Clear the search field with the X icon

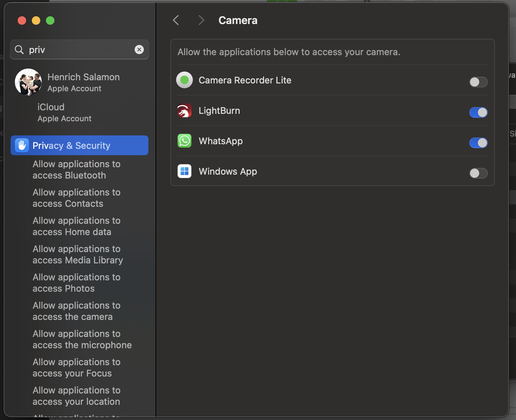pyautogui.click(x=139, y=49)
